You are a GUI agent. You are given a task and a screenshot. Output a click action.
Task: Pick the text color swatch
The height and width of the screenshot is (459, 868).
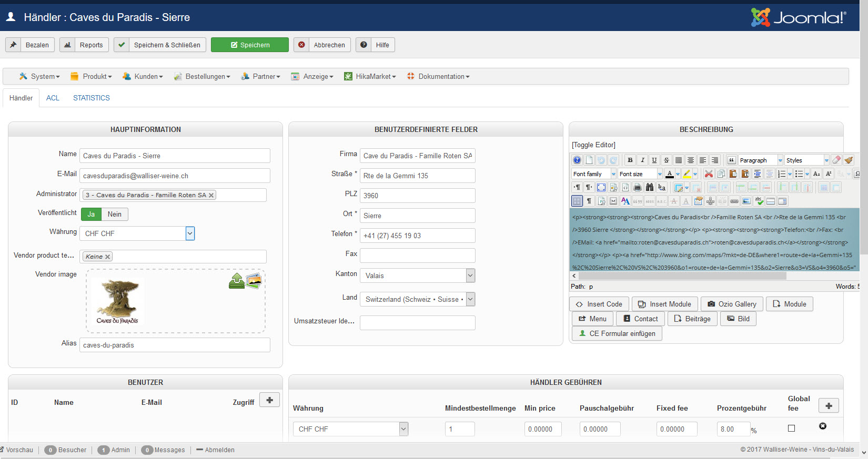pyautogui.click(x=669, y=174)
